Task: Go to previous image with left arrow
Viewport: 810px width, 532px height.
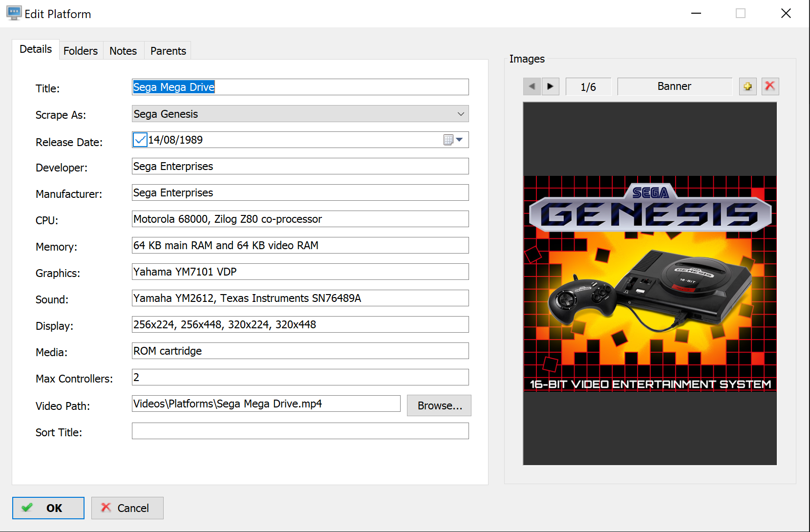Action: click(x=532, y=86)
